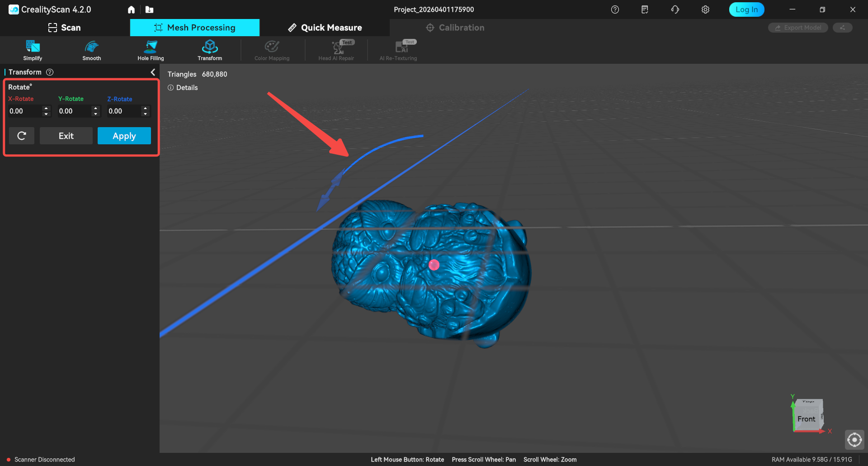Open the customer support headset icon
868x466 pixels.
(x=675, y=10)
